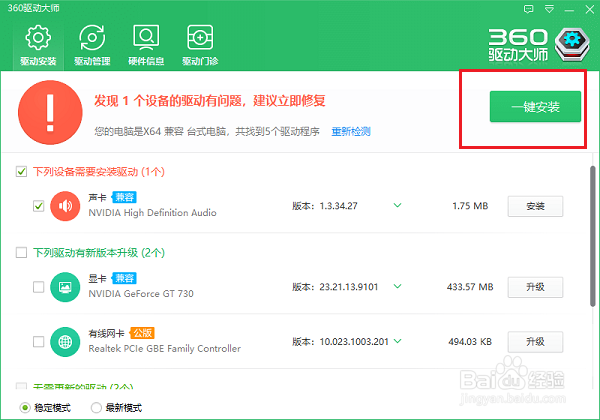The image size is (600, 420).
Task: Click 升级 for Realtek PCIe GBE controller
Action: (x=535, y=342)
